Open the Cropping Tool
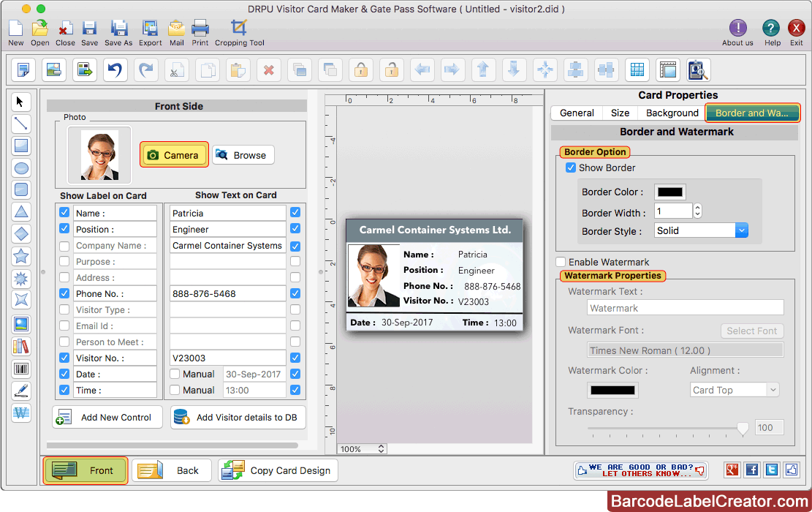 click(x=239, y=33)
